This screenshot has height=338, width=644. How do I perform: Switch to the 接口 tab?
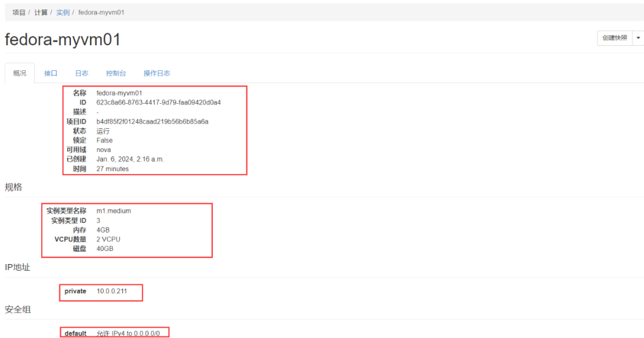(x=51, y=73)
